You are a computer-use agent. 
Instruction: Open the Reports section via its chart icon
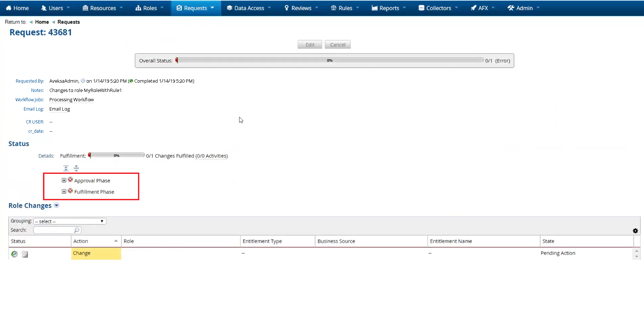pyautogui.click(x=374, y=8)
